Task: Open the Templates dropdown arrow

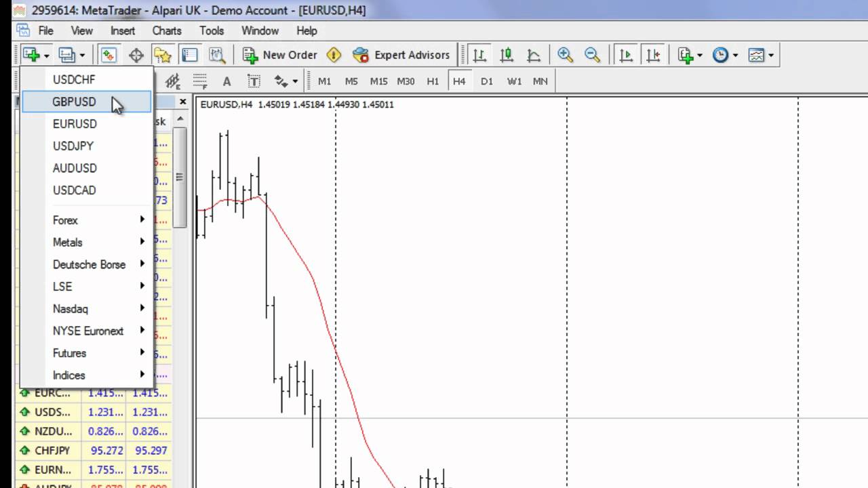Action: (771, 56)
